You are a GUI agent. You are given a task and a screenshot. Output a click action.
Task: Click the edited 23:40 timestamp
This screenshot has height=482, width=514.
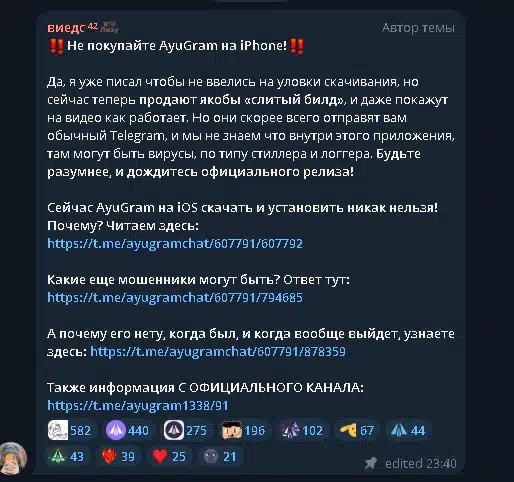click(x=421, y=463)
